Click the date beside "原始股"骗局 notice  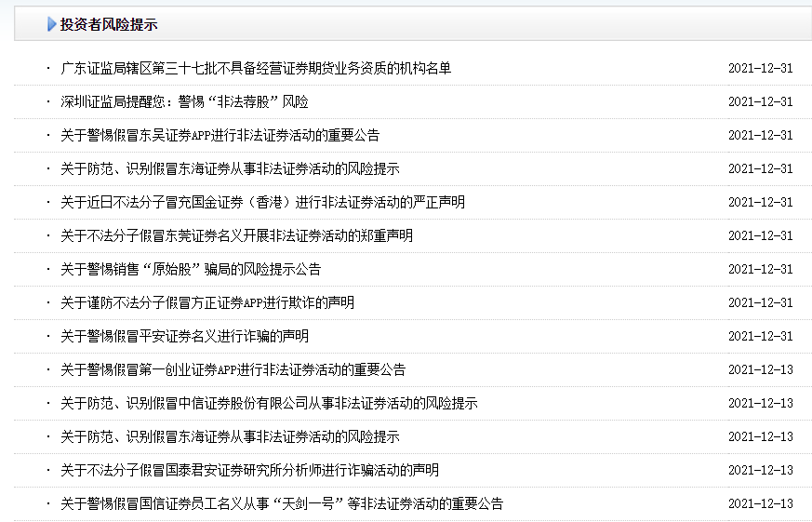[x=760, y=269]
